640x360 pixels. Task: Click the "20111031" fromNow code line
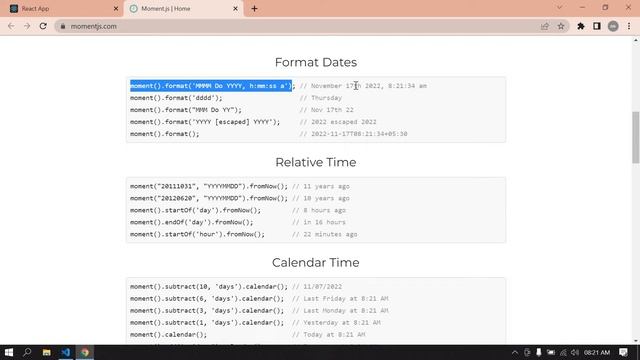(x=209, y=186)
